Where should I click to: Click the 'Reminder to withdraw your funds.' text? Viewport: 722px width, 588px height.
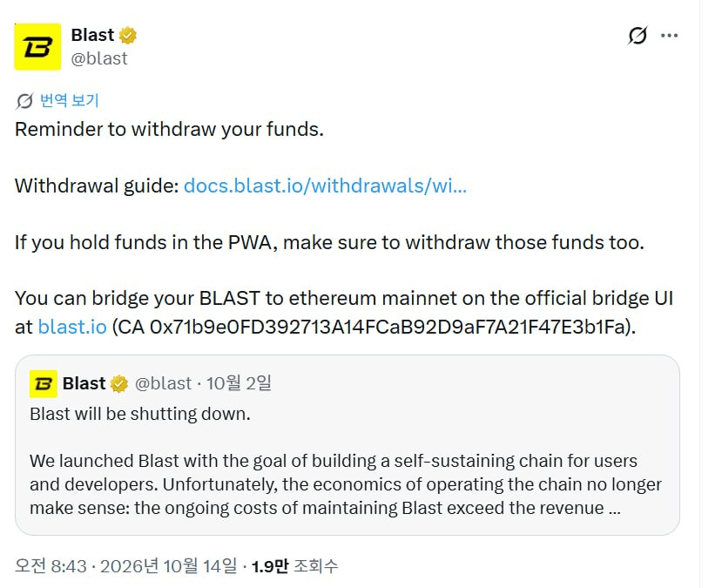169,130
